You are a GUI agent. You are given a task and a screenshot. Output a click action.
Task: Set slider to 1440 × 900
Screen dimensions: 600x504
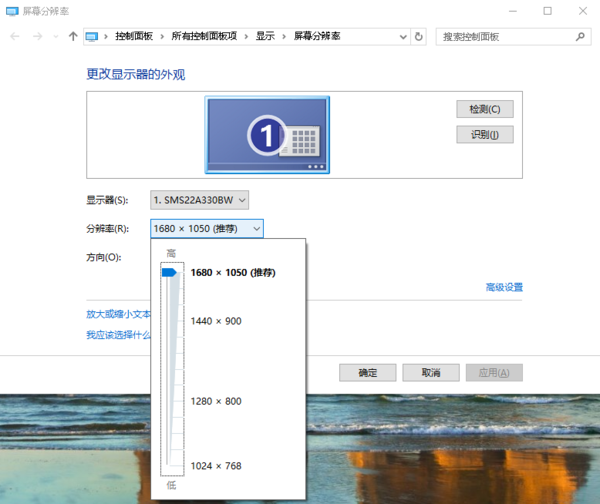click(x=216, y=321)
